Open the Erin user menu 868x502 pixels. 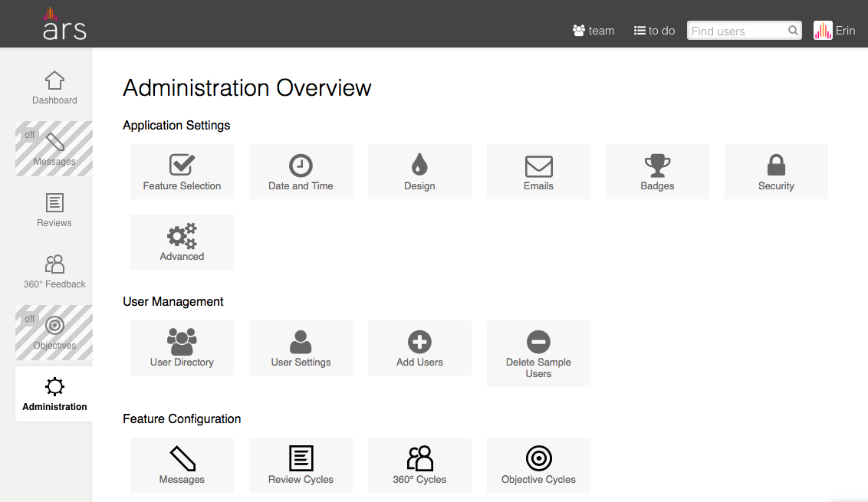pyautogui.click(x=835, y=31)
